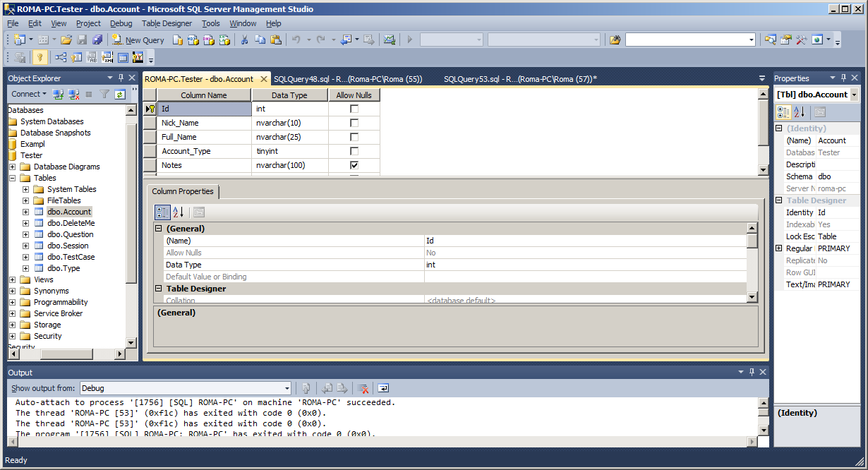868x470 pixels.
Task: Open Manage Spatial Indexes icon
Action: (x=138, y=57)
